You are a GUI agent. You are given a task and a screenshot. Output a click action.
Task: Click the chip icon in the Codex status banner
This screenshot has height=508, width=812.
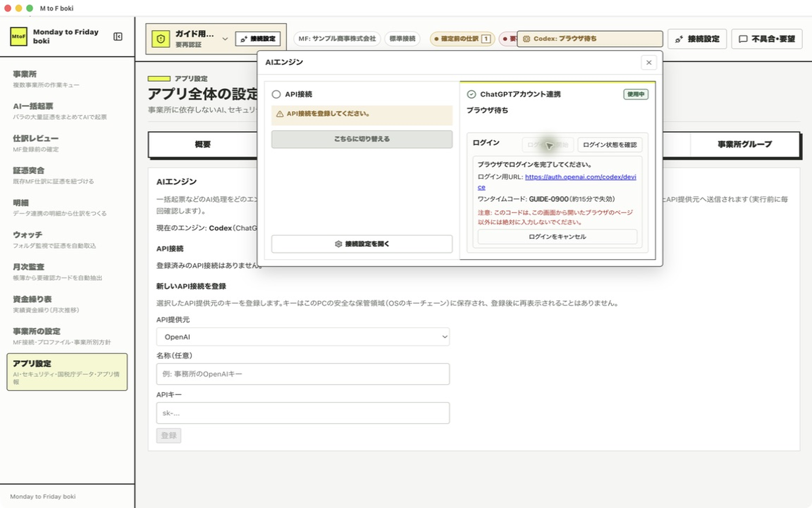[527, 39]
